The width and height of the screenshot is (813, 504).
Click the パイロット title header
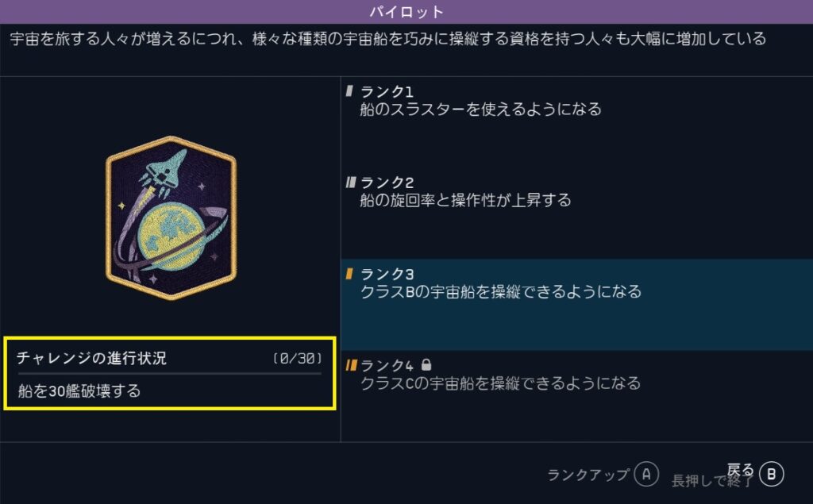click(406, 12)
